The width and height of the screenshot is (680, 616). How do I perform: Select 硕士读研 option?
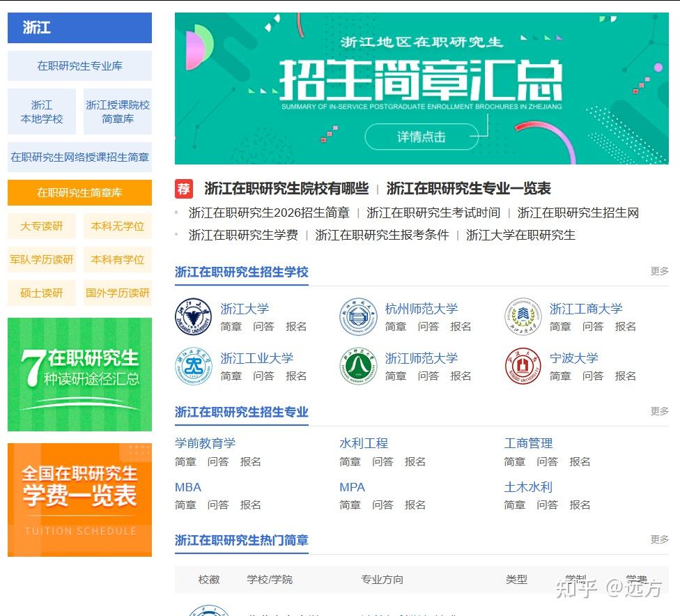pyautogui.click(x=42, y=293)
